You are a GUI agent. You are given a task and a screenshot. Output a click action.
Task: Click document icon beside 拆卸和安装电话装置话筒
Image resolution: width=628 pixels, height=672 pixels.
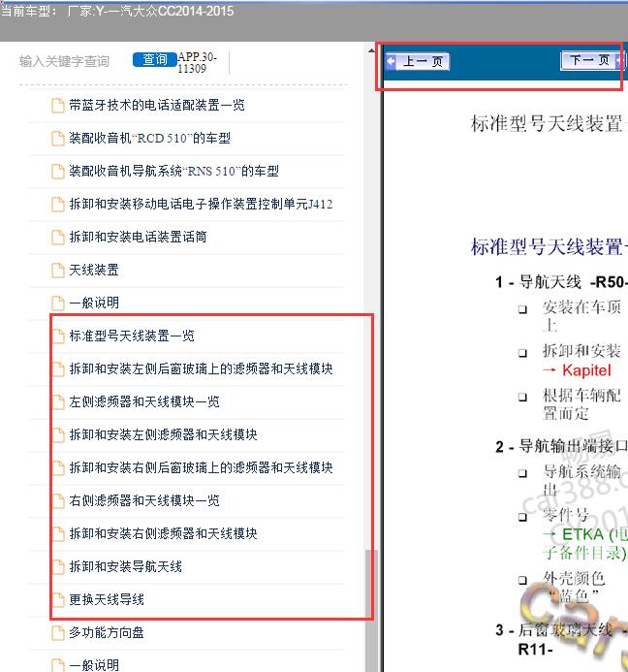tap(58, 238)
